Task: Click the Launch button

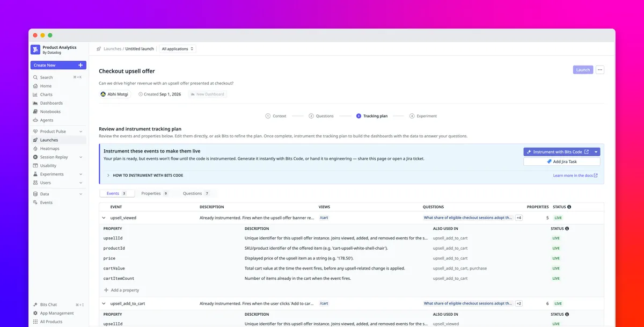Action: coord(583,70)
